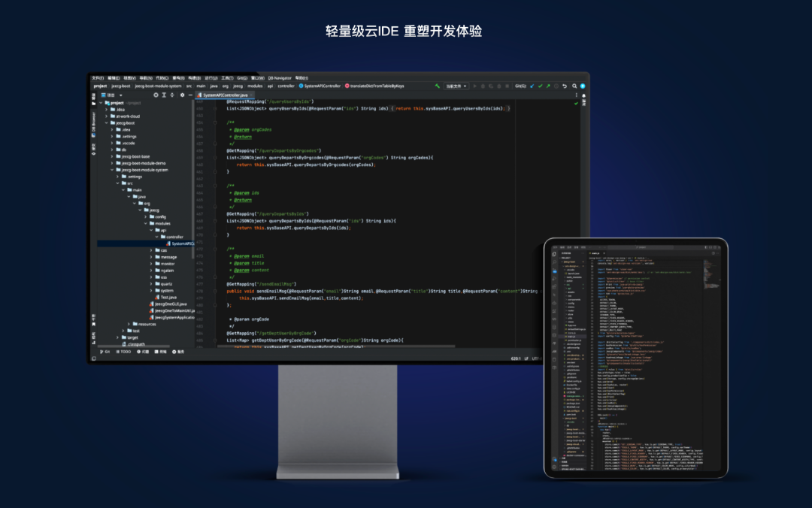812x508 pixels.
Task: Click jeecg-boot-module-system breadcrumb
Action: 158,86
